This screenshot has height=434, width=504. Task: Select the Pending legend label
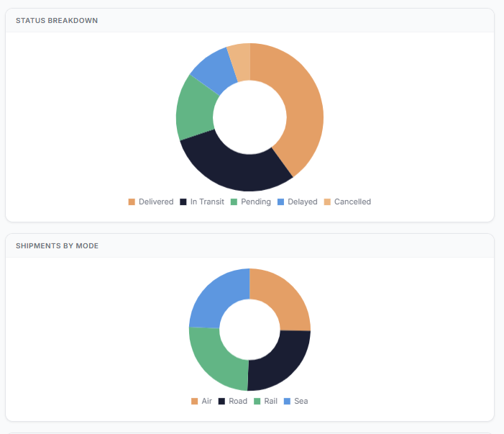click(256, 202)
